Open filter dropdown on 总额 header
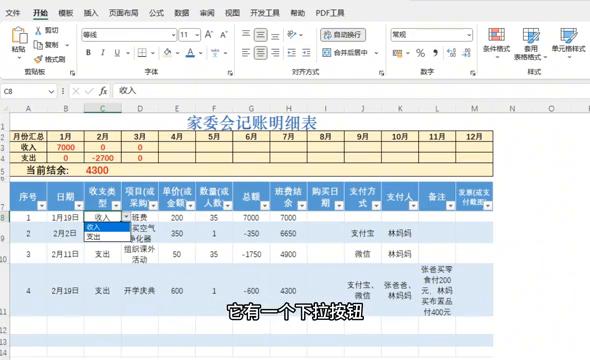The width and height of the screenshot is (590, 360). click(x=265, y=205)
